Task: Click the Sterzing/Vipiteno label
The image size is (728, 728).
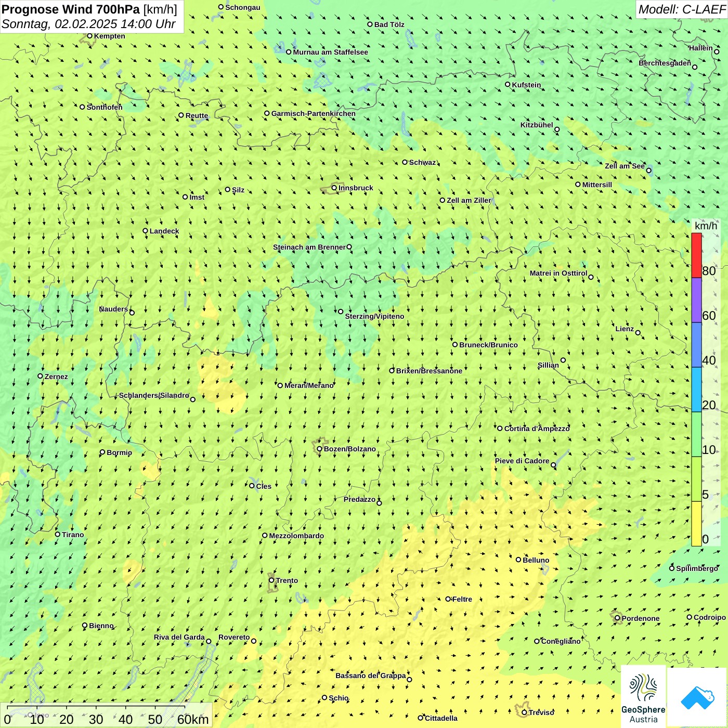Action: (x=374, y=316)
